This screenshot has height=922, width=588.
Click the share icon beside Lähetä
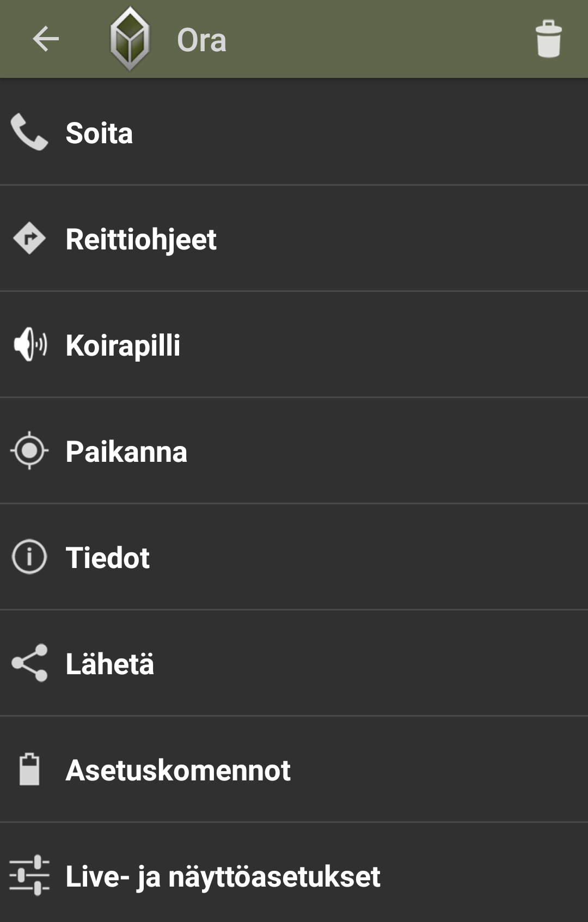(30, 663)
